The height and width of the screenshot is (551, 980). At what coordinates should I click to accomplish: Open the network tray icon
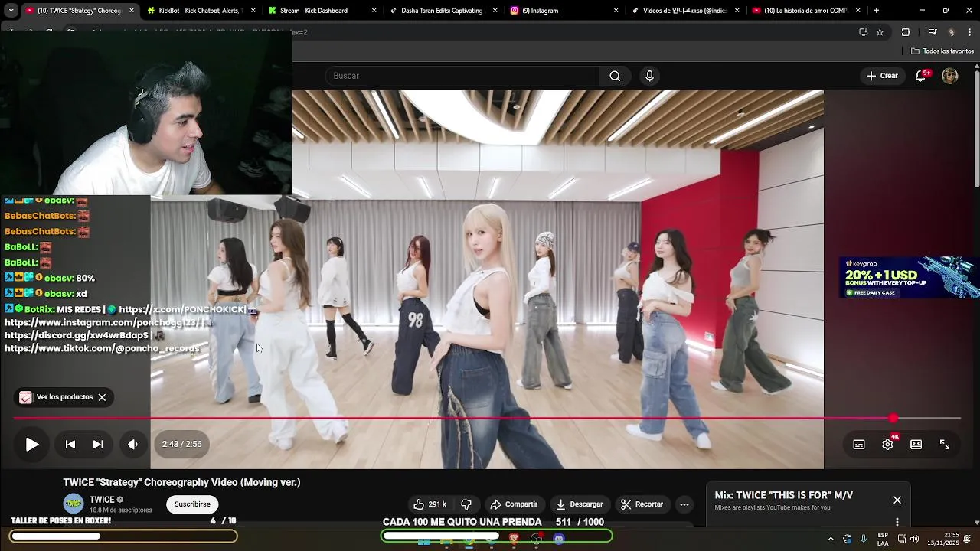click(902, 539)
